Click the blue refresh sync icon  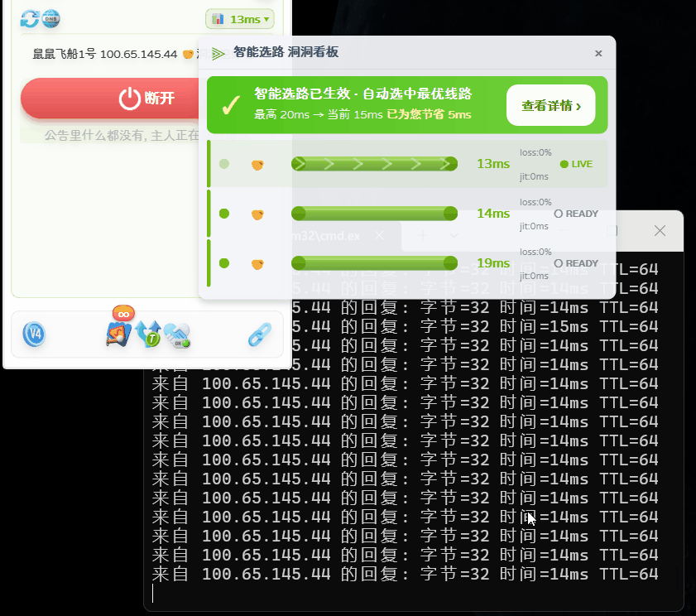[30, 19]
